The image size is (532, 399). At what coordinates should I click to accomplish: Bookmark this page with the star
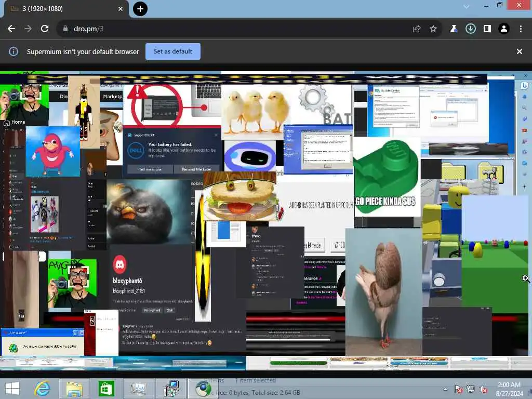pos(433,29)
